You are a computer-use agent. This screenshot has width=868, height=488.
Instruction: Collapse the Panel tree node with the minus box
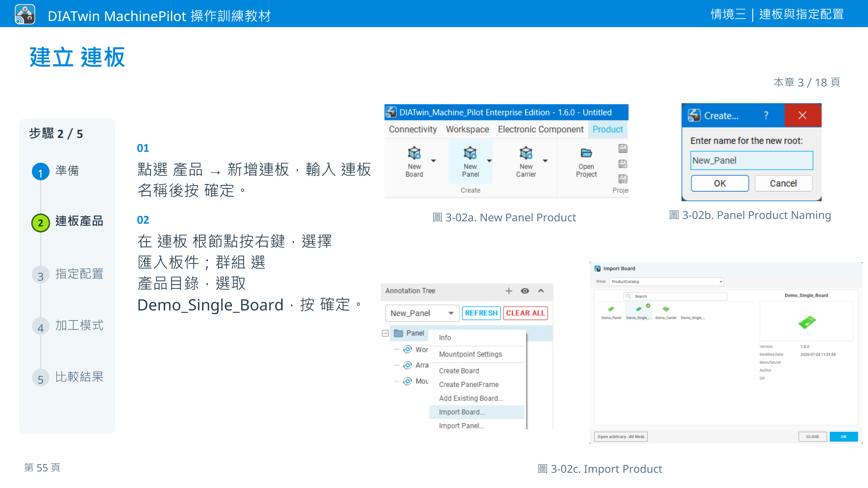click(385, 333)
